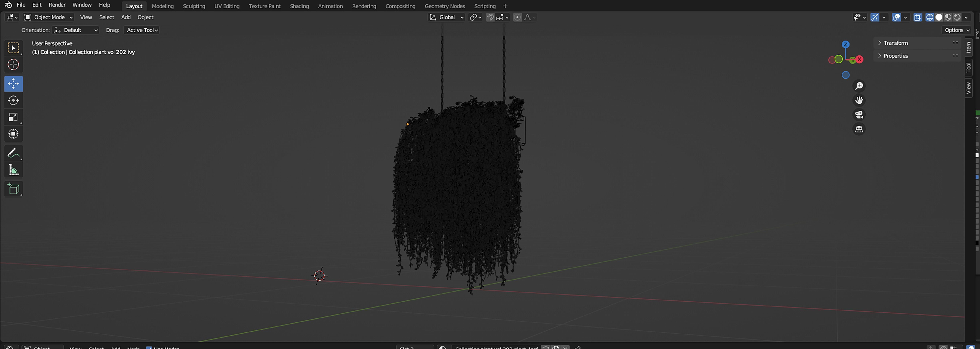This screenshot has width=980, height=349.
Task: Open the editor type selector
Action: [x=12, y=17]
